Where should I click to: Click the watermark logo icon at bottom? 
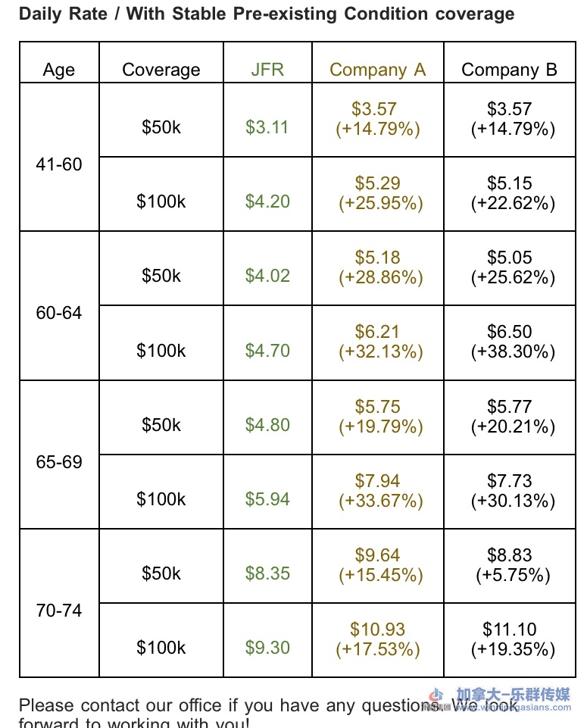(436, 696)
